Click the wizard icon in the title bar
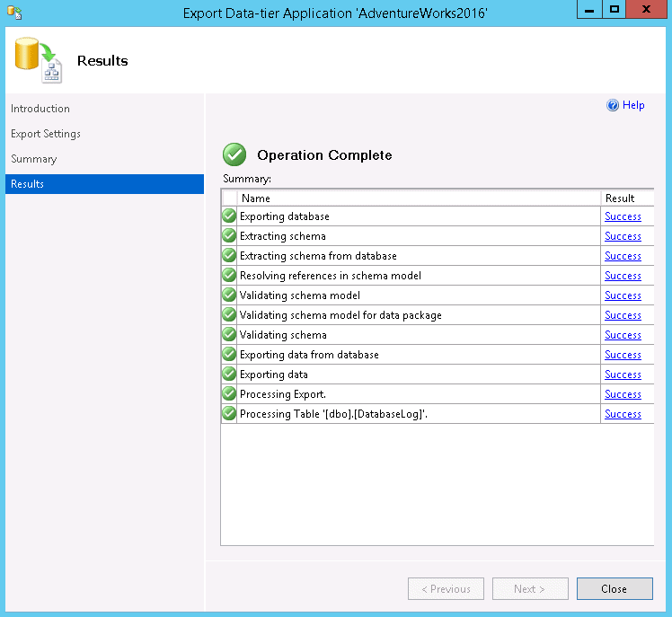The image size is (672, 617). pyautogui.click(x=14, y=13)
